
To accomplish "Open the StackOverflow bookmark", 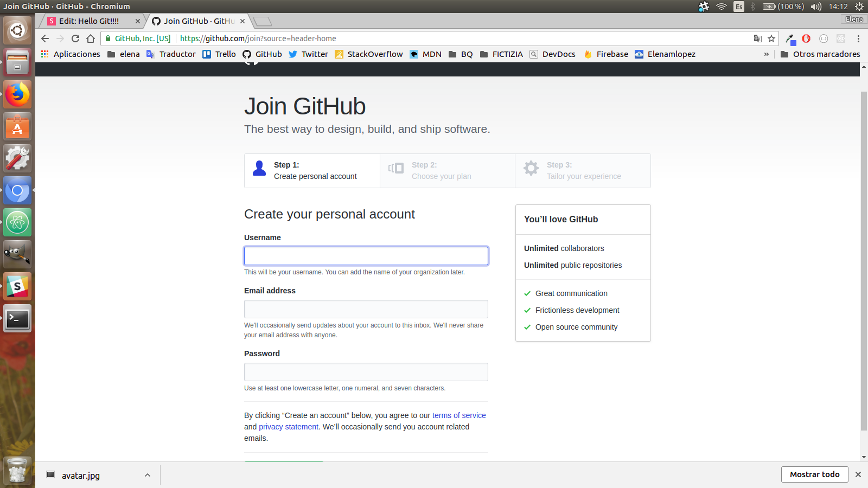I will point(369,54).
